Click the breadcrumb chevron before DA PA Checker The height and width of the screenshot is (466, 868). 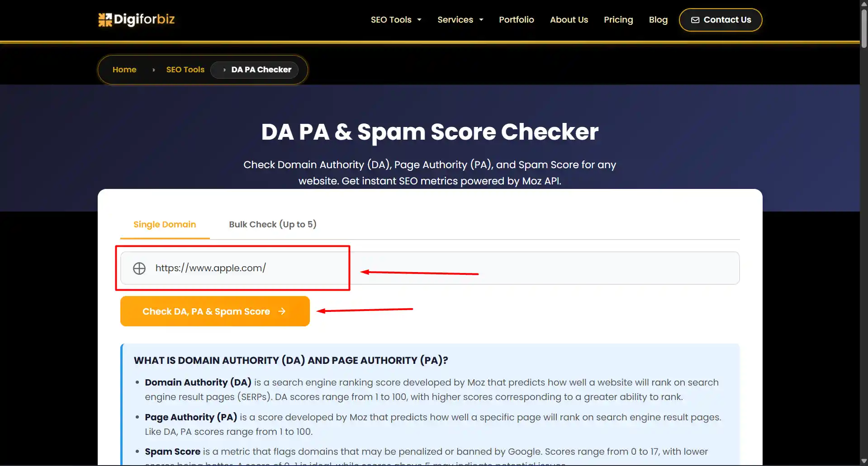(224, 70)
